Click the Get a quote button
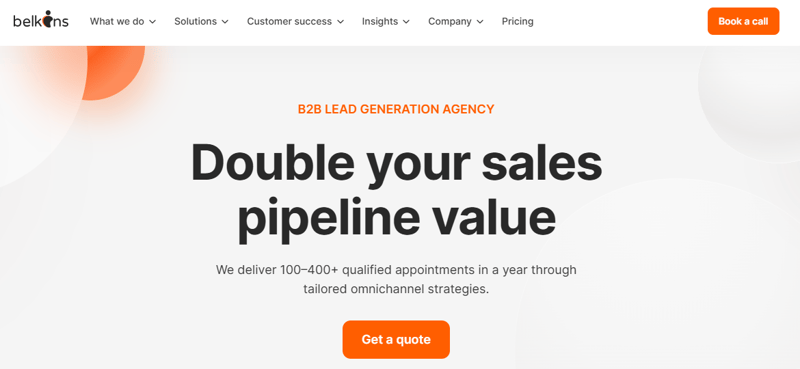This screenshot has width=800, height=369. [396, 339]
